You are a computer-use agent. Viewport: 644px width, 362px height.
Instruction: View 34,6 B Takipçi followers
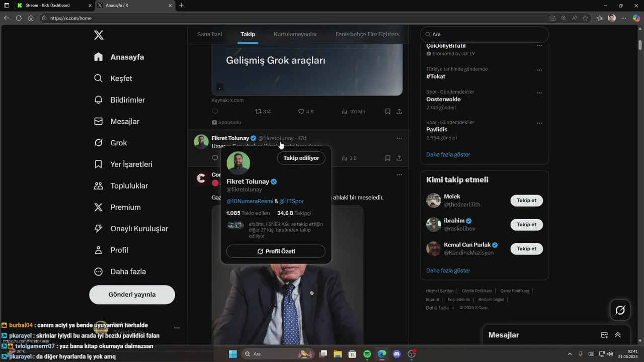(294, 213)
